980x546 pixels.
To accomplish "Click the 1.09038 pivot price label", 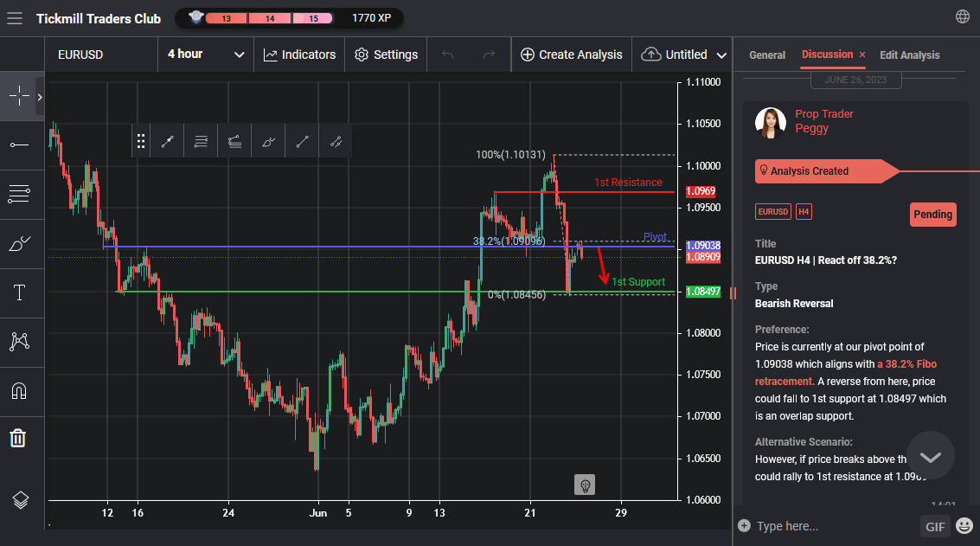I will click(x=703, y=246).
